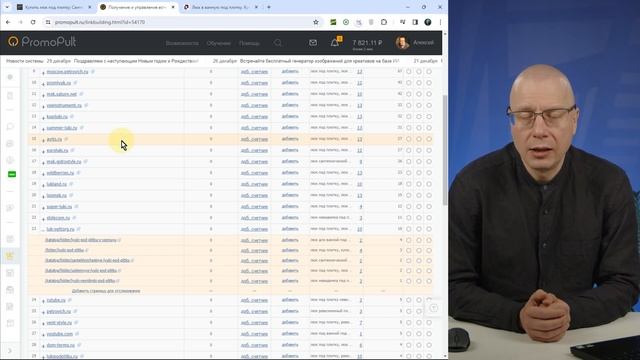Open the mail envelope icon in header
640x360 pixels.
[x=313, y=42]
